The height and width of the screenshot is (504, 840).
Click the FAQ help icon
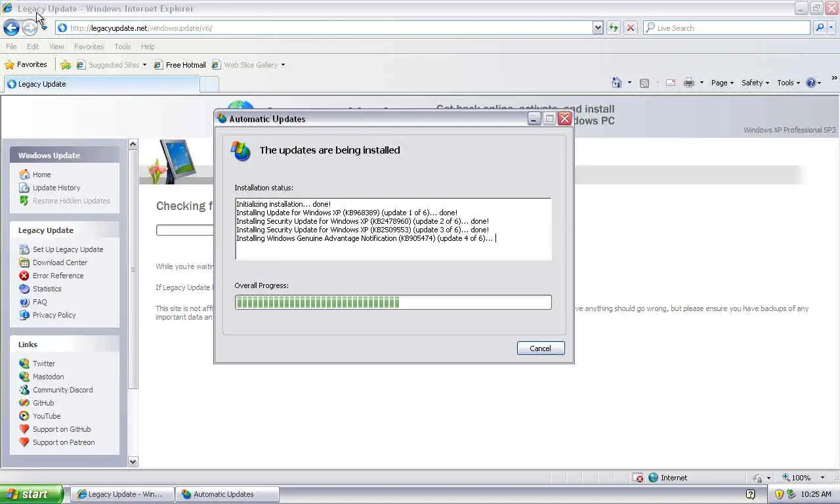click(24, 302)
